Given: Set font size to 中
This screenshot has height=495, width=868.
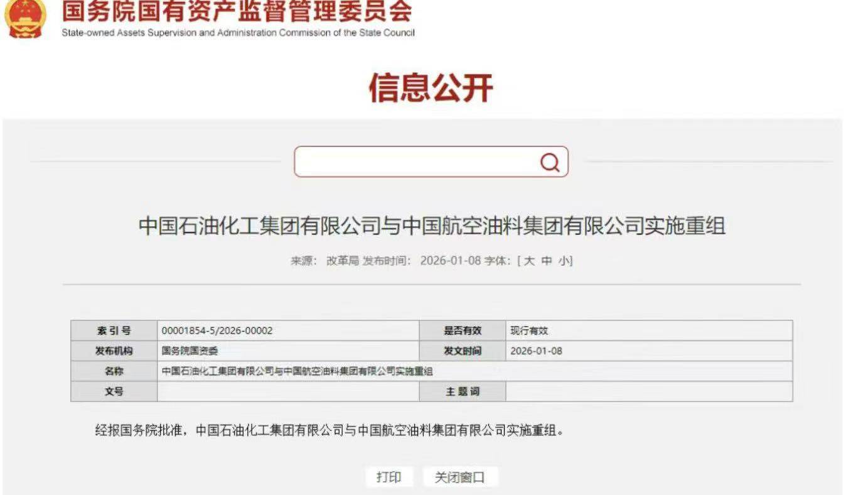Looking at the screenshot, I should pos(547,261).
